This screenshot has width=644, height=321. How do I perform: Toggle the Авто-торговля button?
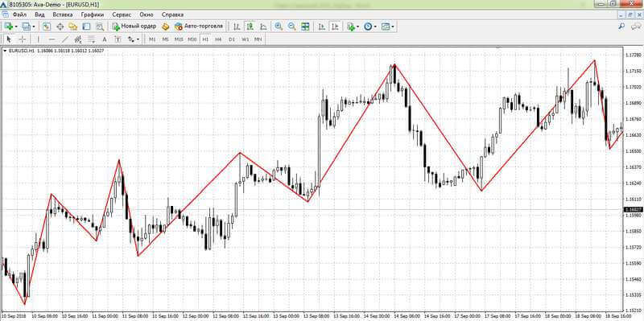pos(198,27)
